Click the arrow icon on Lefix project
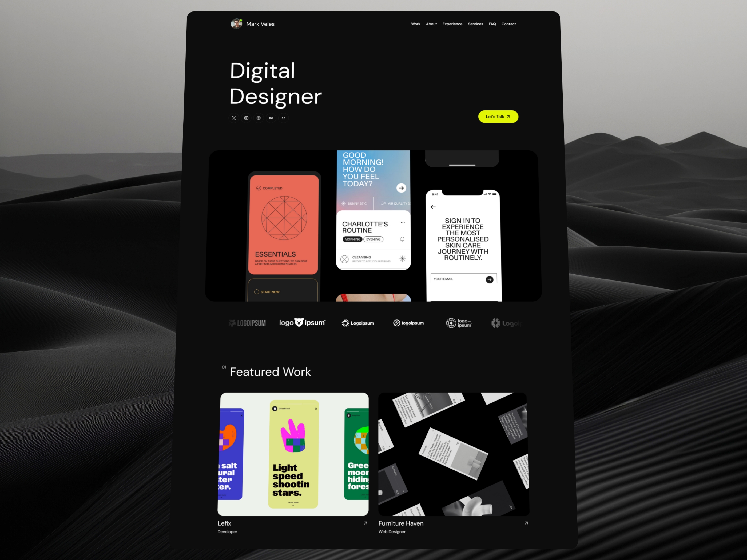 tap(365, 523)
